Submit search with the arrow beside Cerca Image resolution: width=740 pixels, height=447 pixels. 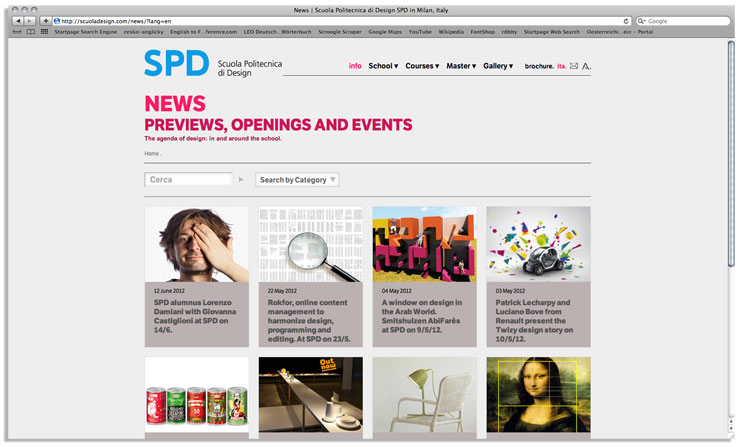click(241, 180)
